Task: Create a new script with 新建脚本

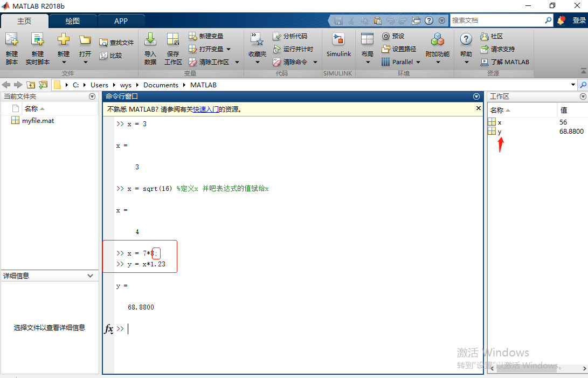Action: point(12,48)
